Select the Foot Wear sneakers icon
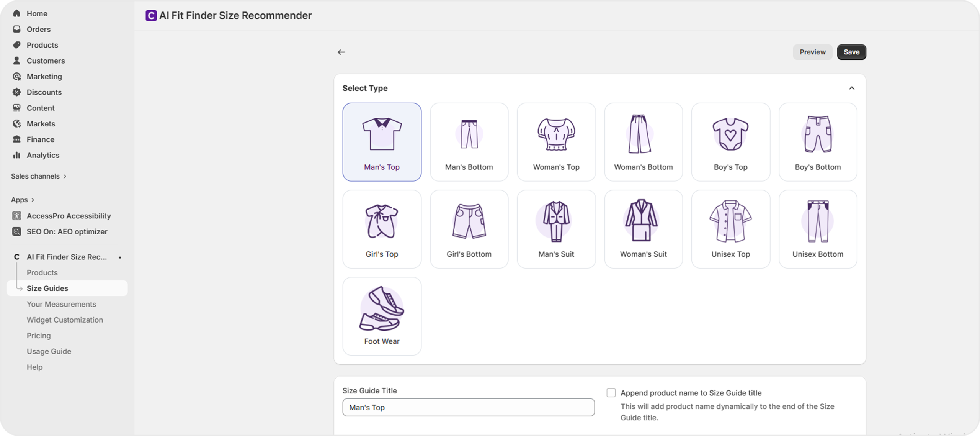Image resolution: width=980 pixels, height=436 pixels. pos(382,309)
